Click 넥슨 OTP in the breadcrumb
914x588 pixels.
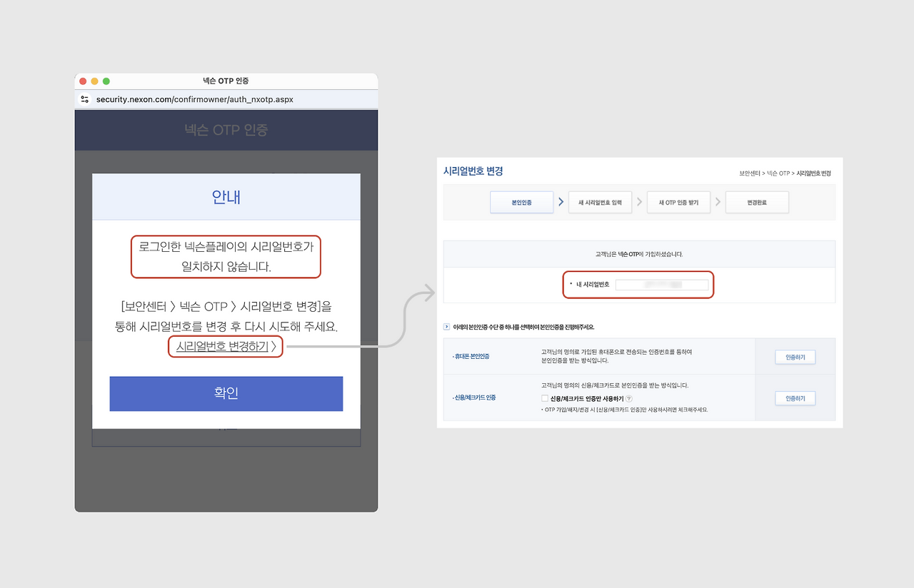[x=778, y=173]
